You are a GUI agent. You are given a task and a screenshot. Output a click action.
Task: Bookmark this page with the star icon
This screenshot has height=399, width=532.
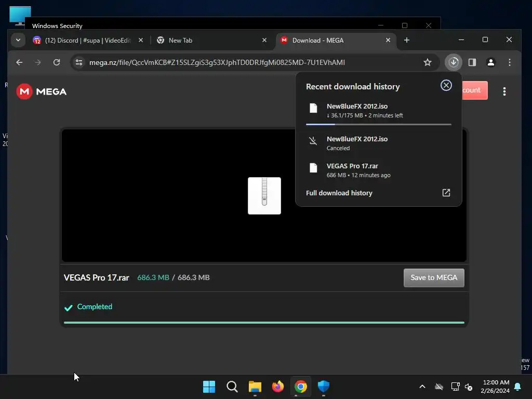(x=428, y=62)
